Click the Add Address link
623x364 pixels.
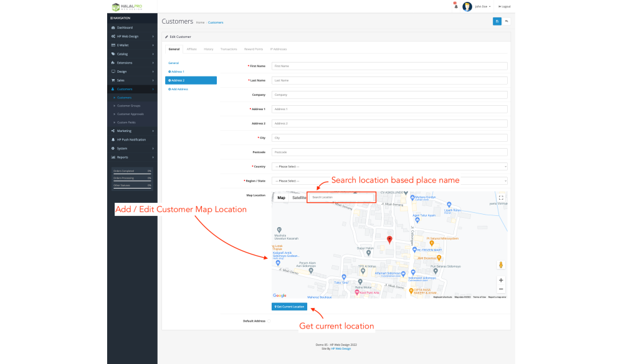pyautogui.click(x=179, y=89)
